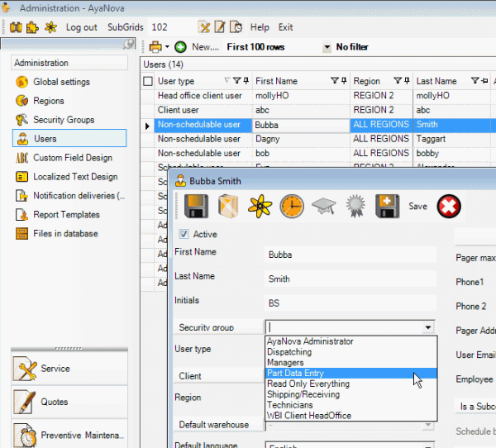496x448 pixels.
Task: Click the folded map icon in user toolbar
Action: [x=228, y=207]
